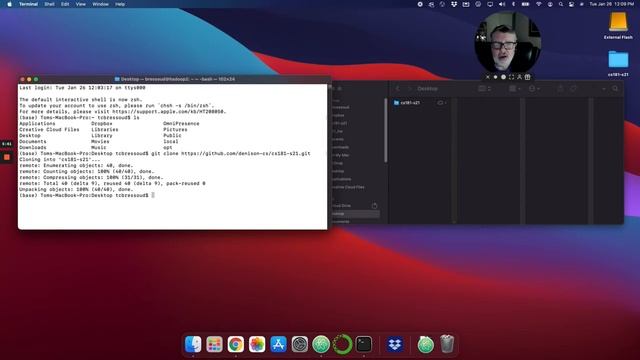Open Bluetooth status in the menu bar
Viewport: 640px width, 360px height.
[513, 4]
